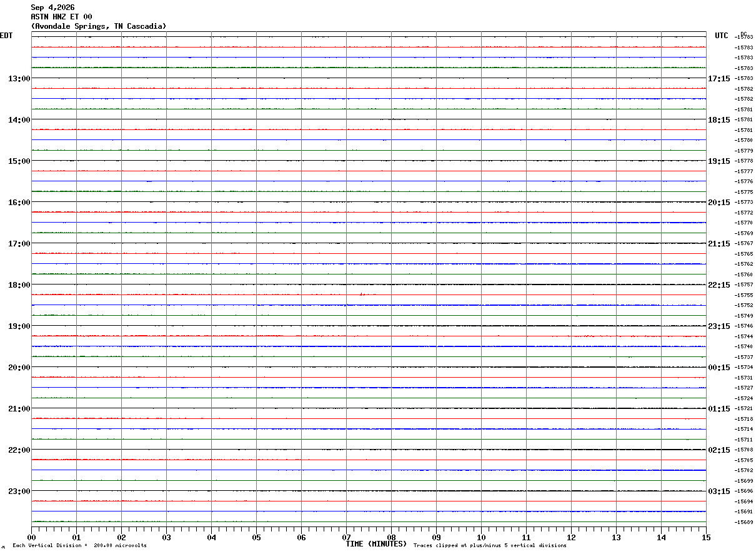Image resolution: width=756 pixels, height=554 pixels.
Task: Click the traces clipped footnote text
Action: pyautogui.click(x=490, y=546)
